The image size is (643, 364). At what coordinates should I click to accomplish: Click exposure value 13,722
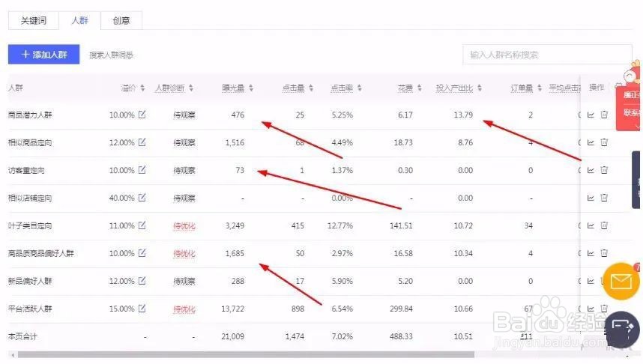point(232,309)
